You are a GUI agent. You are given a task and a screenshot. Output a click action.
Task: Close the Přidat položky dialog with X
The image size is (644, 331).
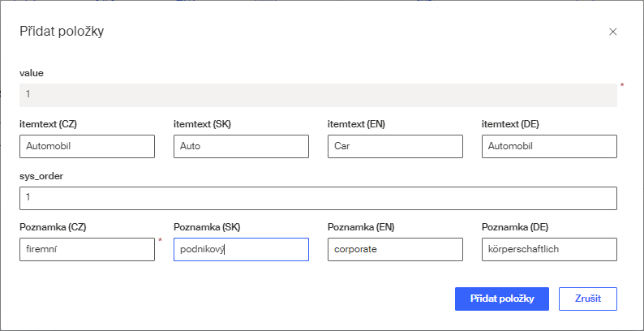(x=613, y=32)
